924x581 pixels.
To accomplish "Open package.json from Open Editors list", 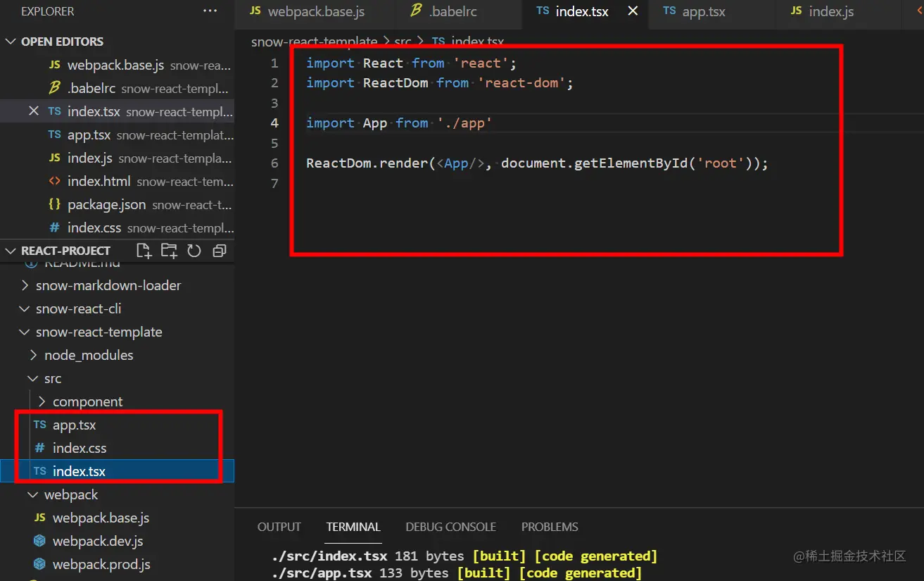I will tap(117, 204).
